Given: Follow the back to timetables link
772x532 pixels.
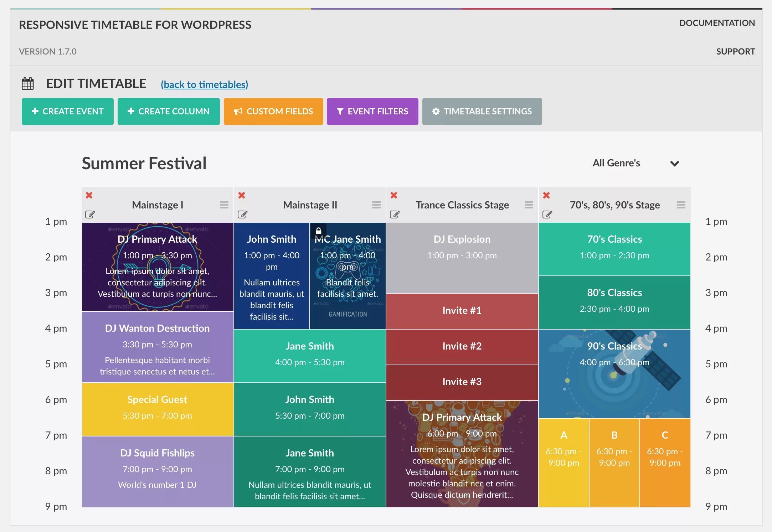Looking at the screenshot, I should click(204, 84).
